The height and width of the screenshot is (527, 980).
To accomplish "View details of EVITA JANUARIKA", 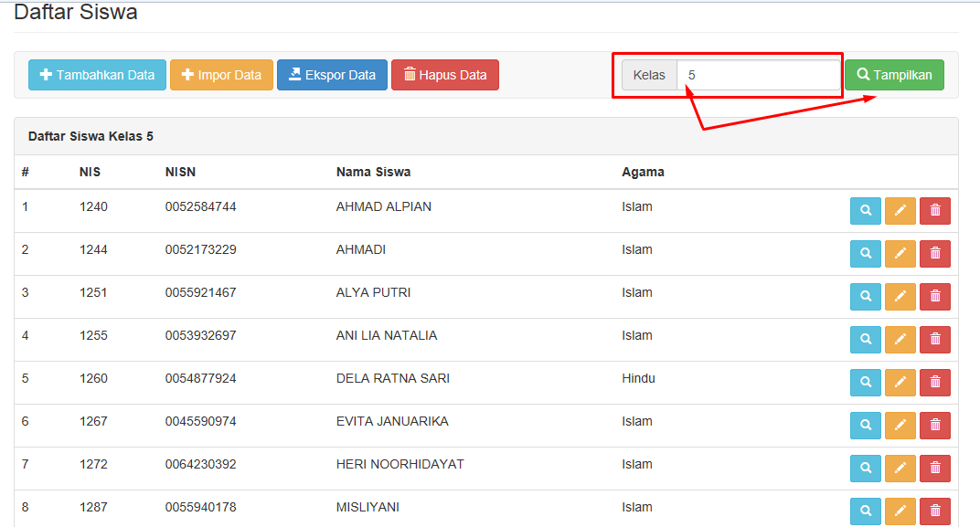I will tap(866, 426).
